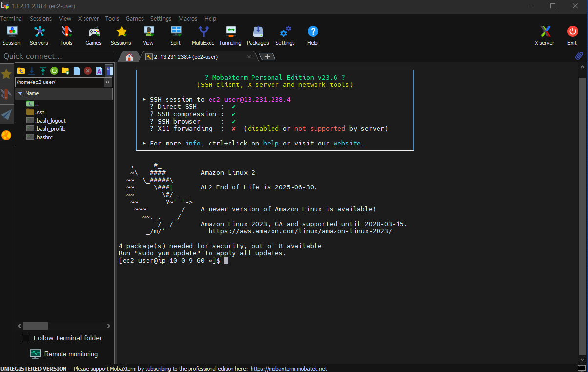Create a new file in SFTP browser
Viewport: 588px width, 372px height.
[x=77, y=71]
